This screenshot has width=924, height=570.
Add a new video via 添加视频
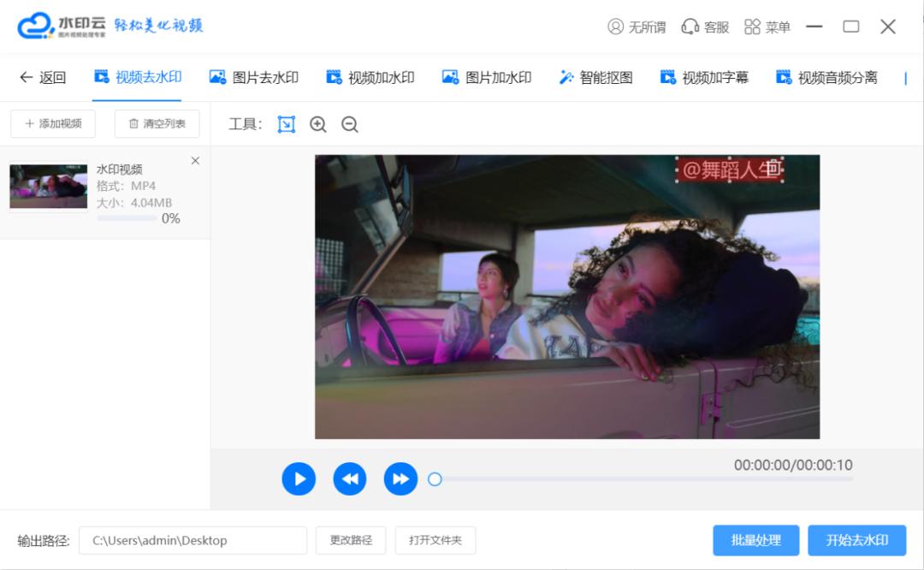click(x=52, y=123)
